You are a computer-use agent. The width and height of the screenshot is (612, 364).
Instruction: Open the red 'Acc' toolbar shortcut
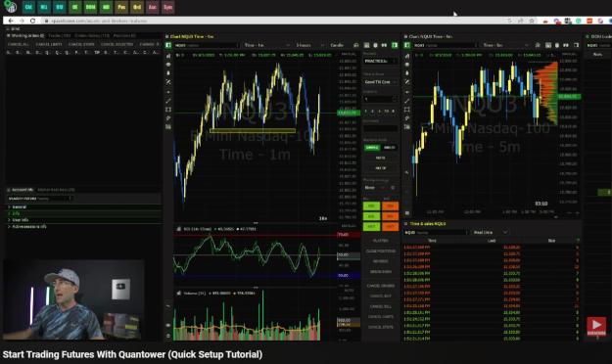[x=152, y=7]
